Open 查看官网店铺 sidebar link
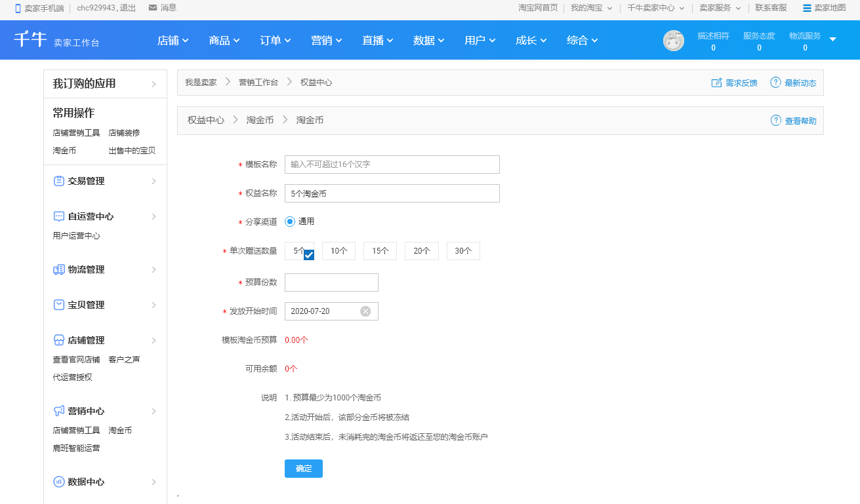The image size is (860, 504). click(x=76, y=359)
